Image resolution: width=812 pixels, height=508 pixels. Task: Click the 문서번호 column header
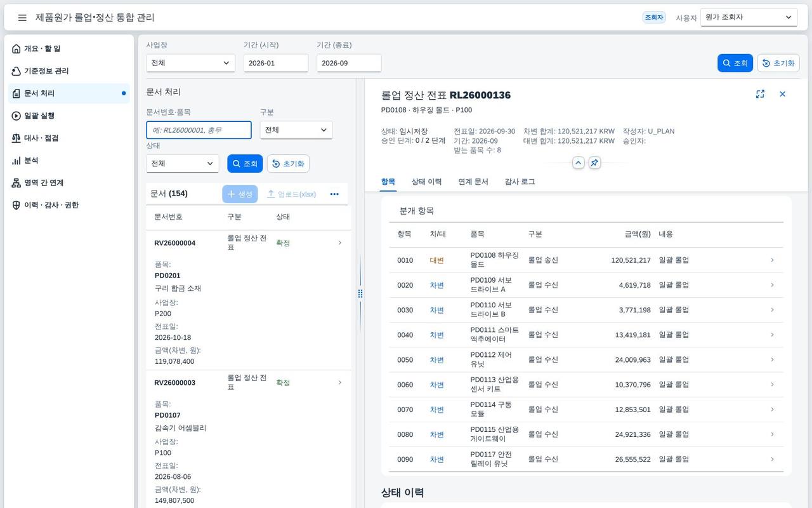coord(168,217)
